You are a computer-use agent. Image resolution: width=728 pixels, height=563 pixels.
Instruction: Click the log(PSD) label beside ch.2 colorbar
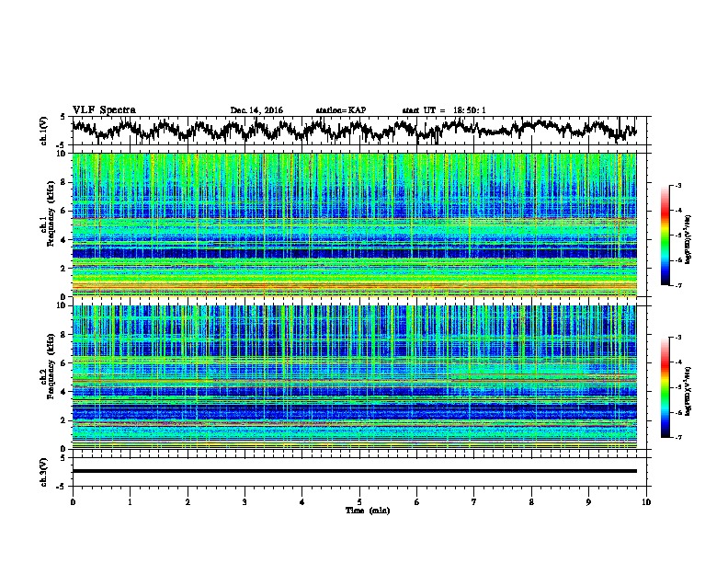point(688,391)
